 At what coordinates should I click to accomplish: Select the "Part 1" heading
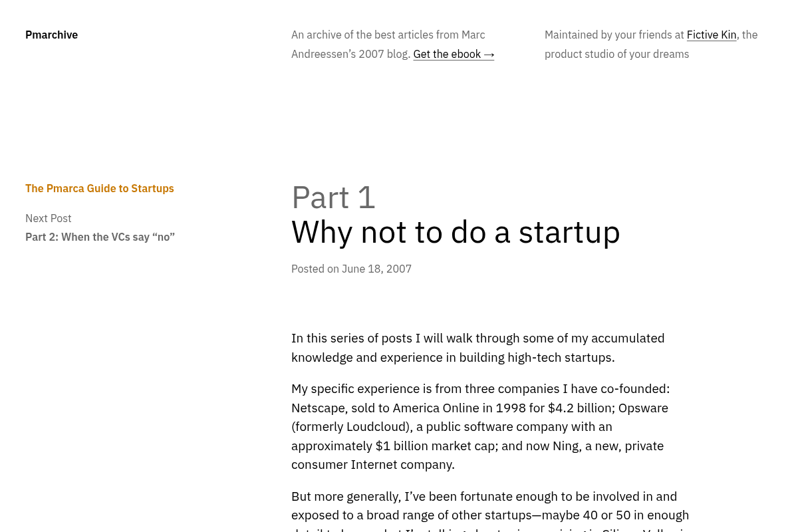333,197
